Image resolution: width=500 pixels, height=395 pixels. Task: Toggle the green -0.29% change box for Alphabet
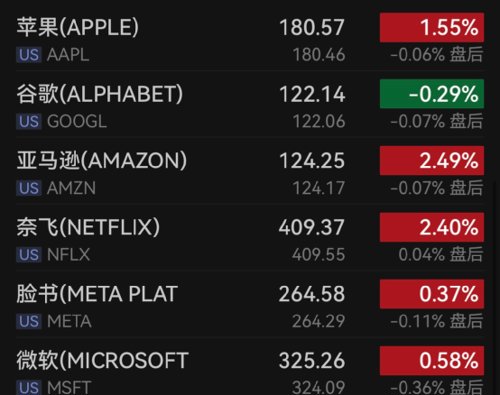[432, 94]
